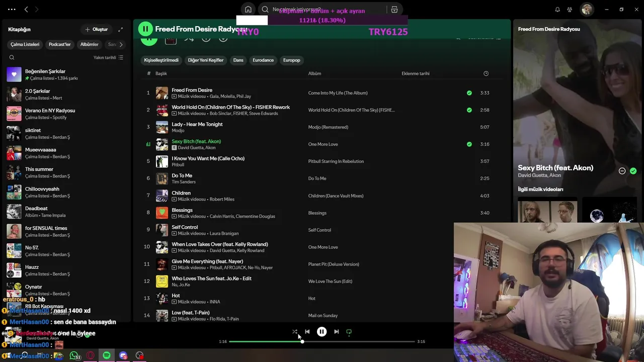Open the browse icon beside search
The width and height of the screenshot is (644, 362).
click(x=394, y=10)
